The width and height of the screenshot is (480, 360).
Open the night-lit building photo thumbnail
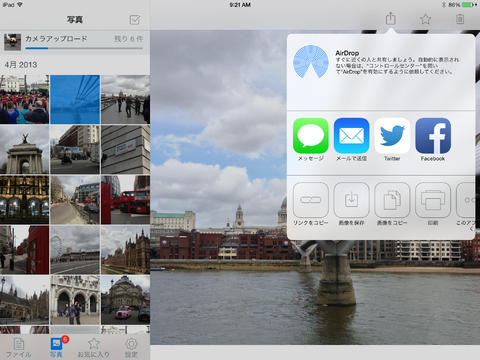[x=24, y=200]
